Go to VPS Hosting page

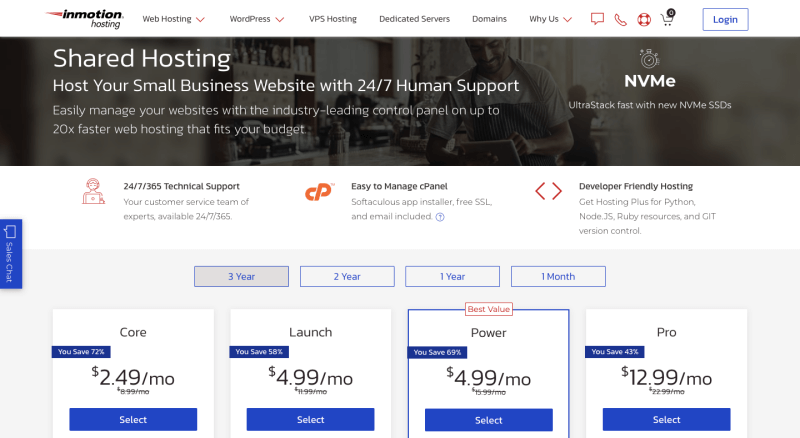333,19
